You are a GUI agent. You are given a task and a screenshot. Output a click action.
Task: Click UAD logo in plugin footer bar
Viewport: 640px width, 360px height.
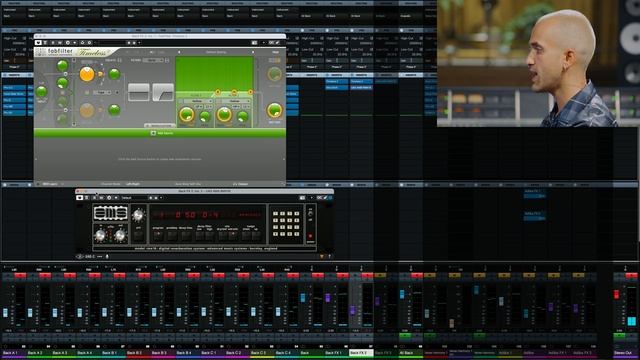pyautogui.click(x=80, y=256)
